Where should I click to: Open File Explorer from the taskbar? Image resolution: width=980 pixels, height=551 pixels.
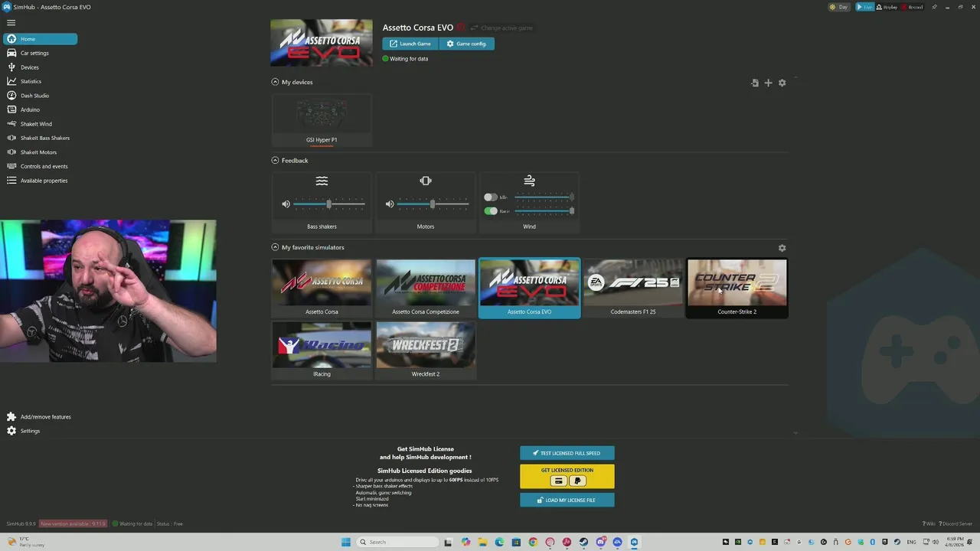coord(482,542)
